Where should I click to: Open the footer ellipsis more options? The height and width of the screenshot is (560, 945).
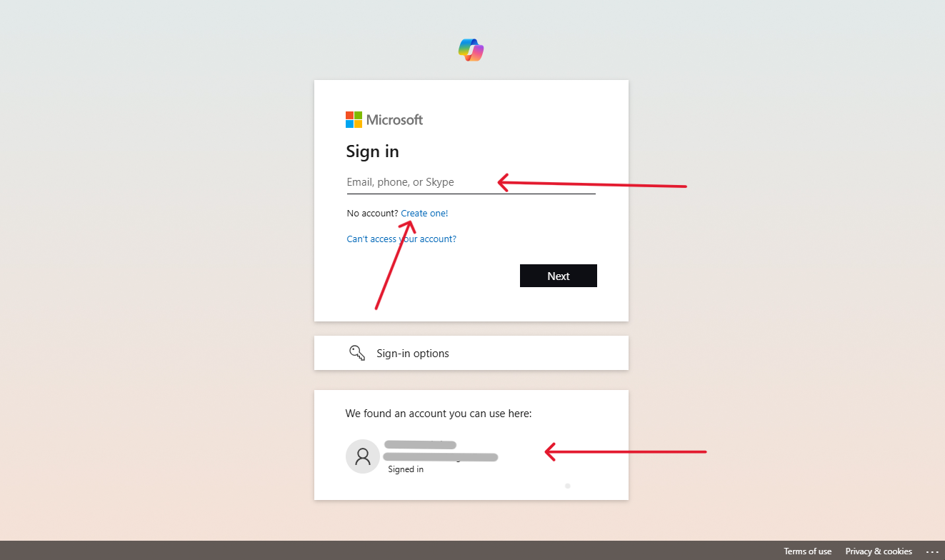point(931,551)
